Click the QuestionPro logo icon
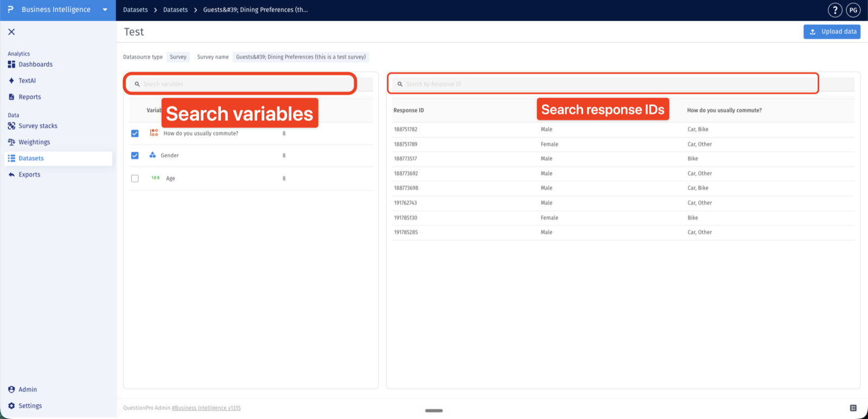The image size is (868, 419). tap(10, 10)
